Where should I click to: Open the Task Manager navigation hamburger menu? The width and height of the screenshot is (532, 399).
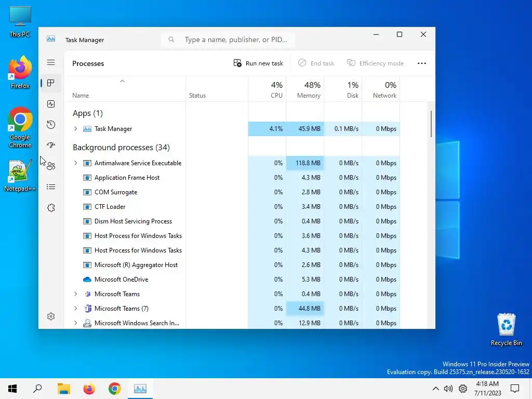pyautogui.click(x=51, y=62)
